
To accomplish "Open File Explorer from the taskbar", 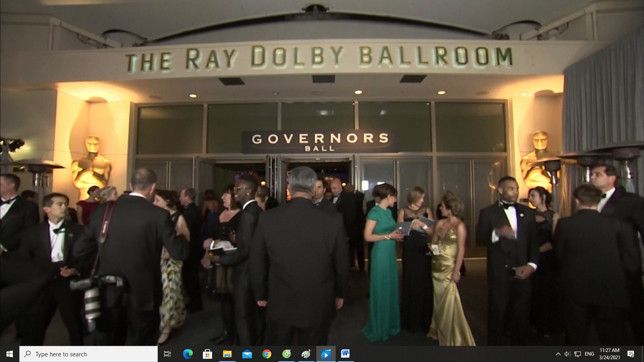I will (x=227, y=354).
